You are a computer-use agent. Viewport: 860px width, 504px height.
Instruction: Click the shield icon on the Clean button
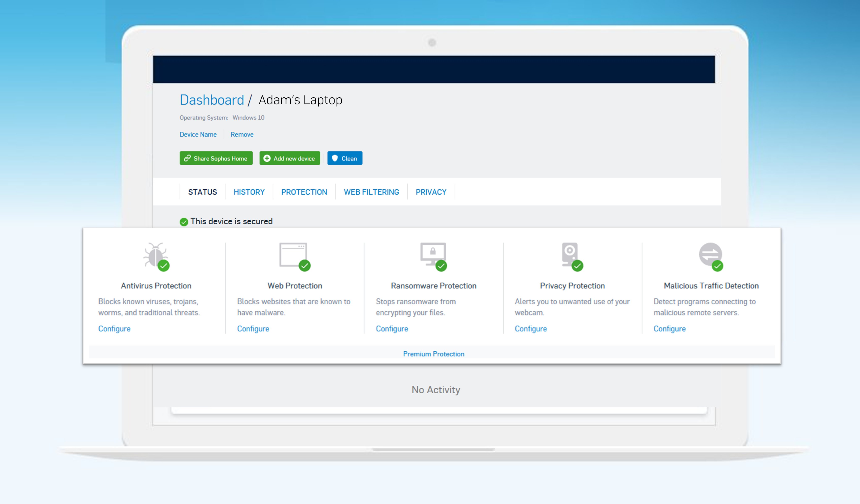click(335, 158)
